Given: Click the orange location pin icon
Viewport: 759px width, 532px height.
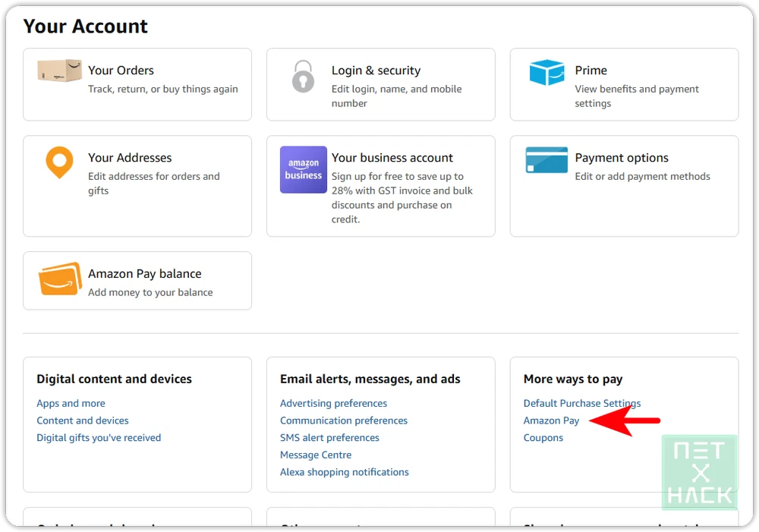Looking at the screenshot, I should [x=59, y=162].
